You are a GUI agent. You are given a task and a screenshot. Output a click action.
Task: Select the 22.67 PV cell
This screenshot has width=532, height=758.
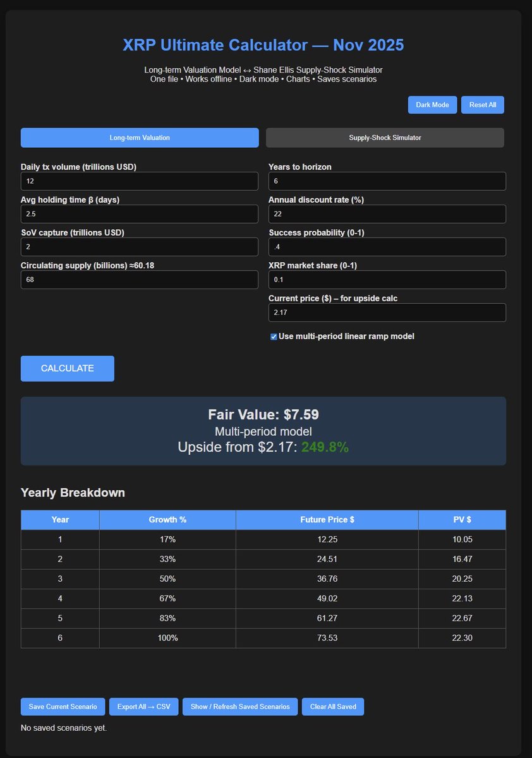(x=462, y=618)
